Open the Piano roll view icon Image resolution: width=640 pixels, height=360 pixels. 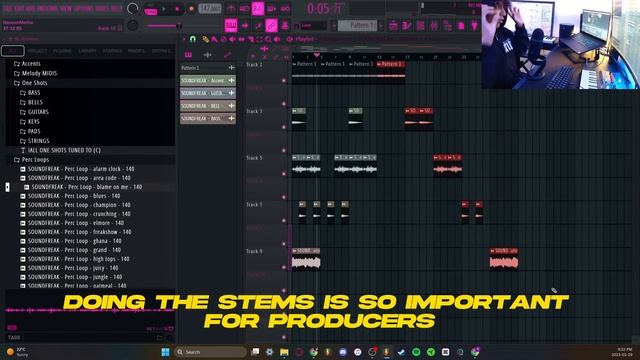tap(407, 25)
